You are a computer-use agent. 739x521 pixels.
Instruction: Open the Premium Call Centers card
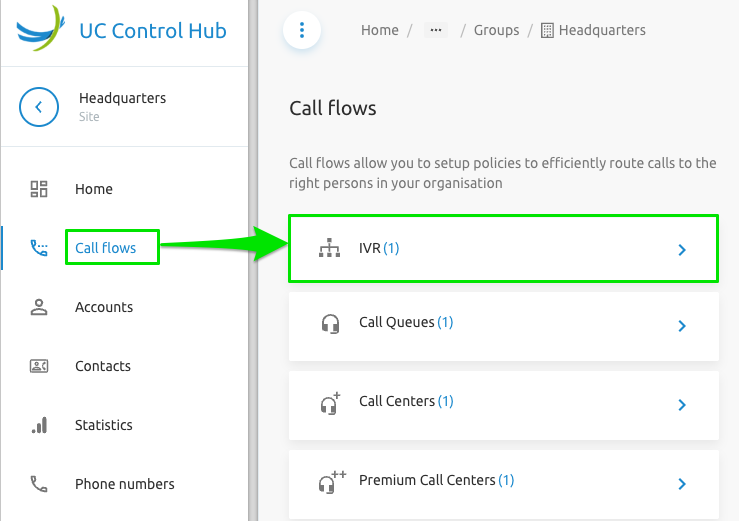click(504, 484)
